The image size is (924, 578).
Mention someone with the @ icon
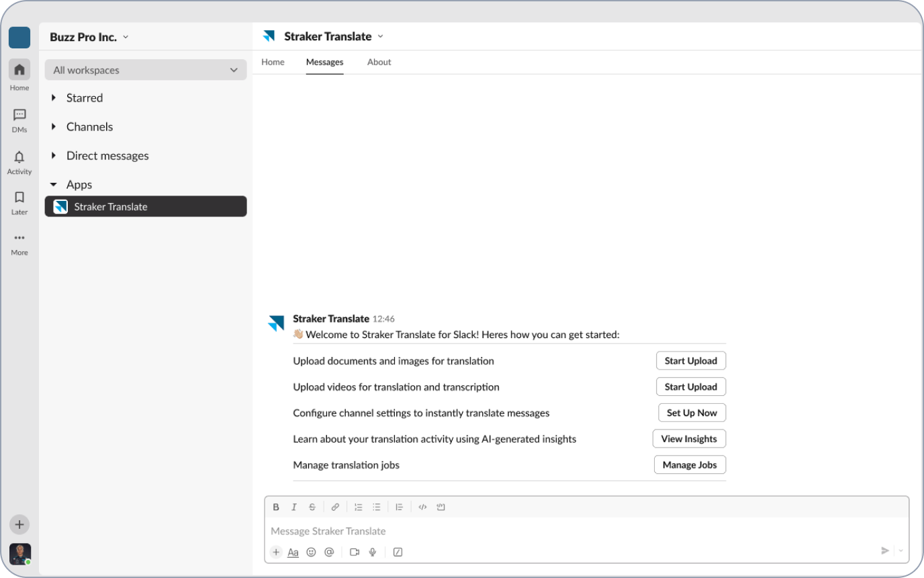329,552
